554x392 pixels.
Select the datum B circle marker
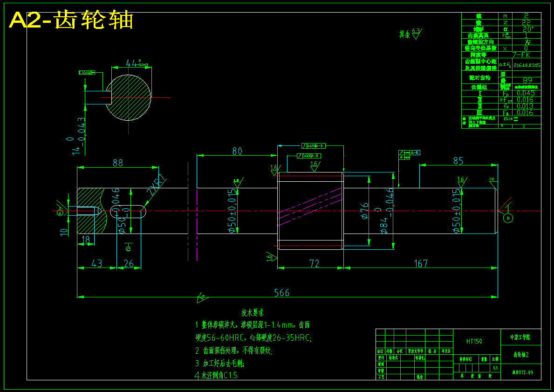click(508, 219)
